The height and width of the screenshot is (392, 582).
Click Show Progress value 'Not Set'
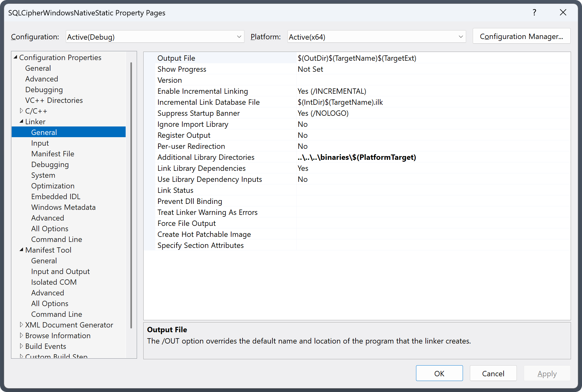pos(433,69)
